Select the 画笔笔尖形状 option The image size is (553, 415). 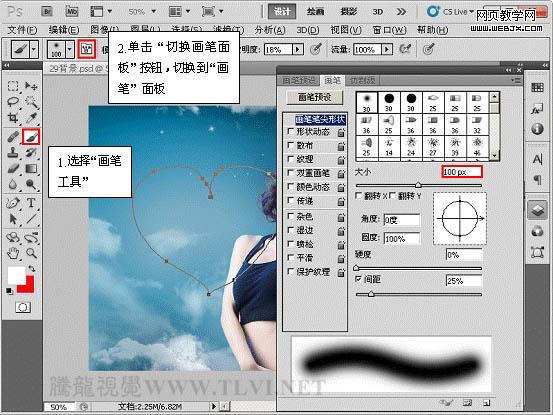point(320,120)
